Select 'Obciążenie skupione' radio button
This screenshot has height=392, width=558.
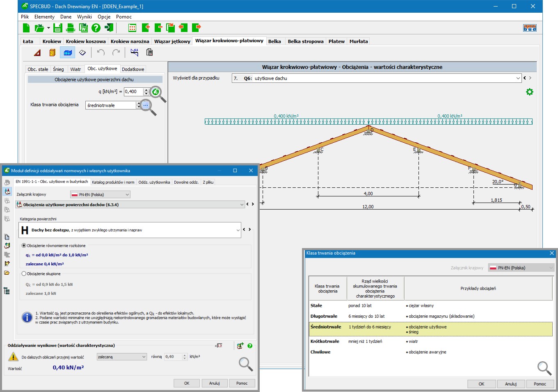24,273
